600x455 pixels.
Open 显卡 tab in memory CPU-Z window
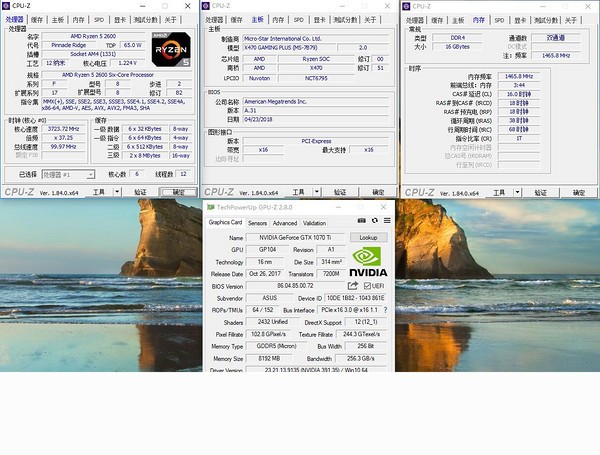pos(520,20)
